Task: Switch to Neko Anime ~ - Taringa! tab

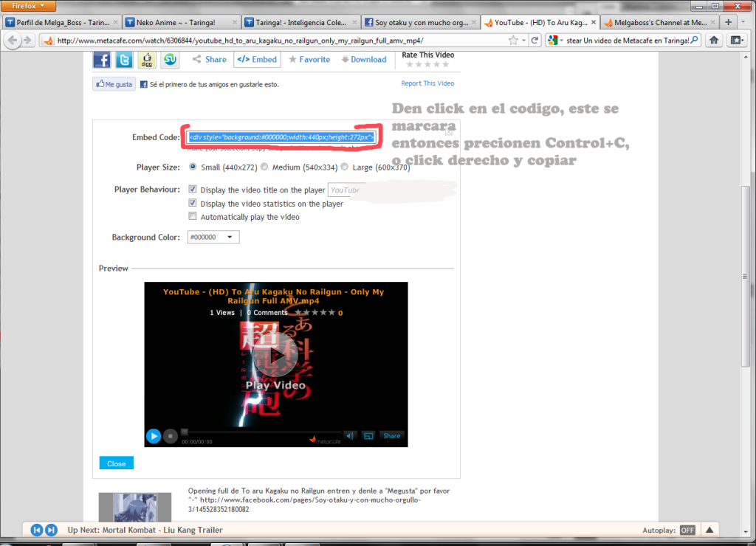Action: click(181, 22)
